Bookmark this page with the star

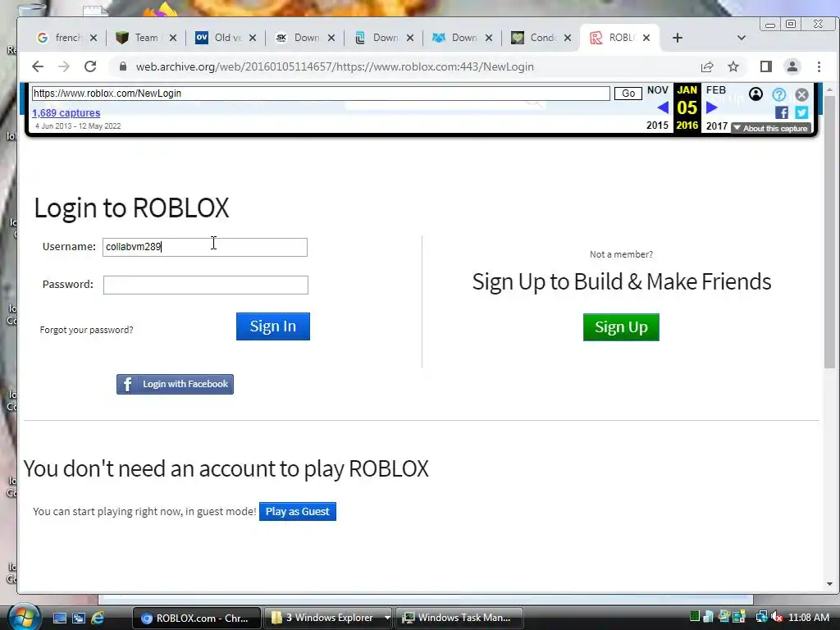[733, 66]
